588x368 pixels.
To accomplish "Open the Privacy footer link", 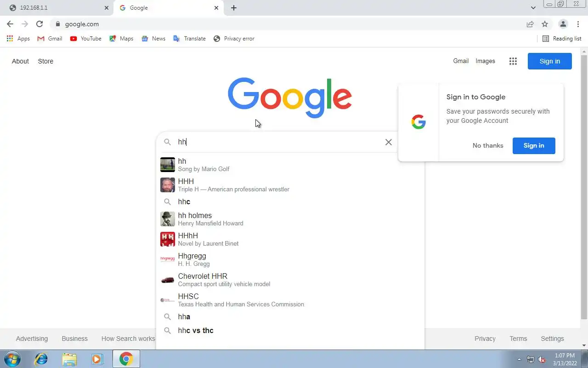I will (x=485, y=339).
